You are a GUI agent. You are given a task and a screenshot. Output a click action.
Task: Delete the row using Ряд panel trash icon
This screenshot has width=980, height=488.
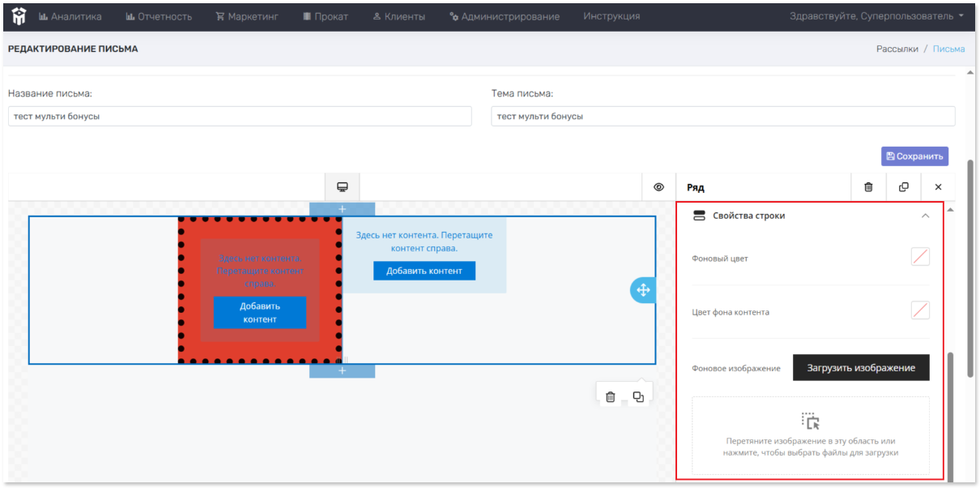point(868,187)
